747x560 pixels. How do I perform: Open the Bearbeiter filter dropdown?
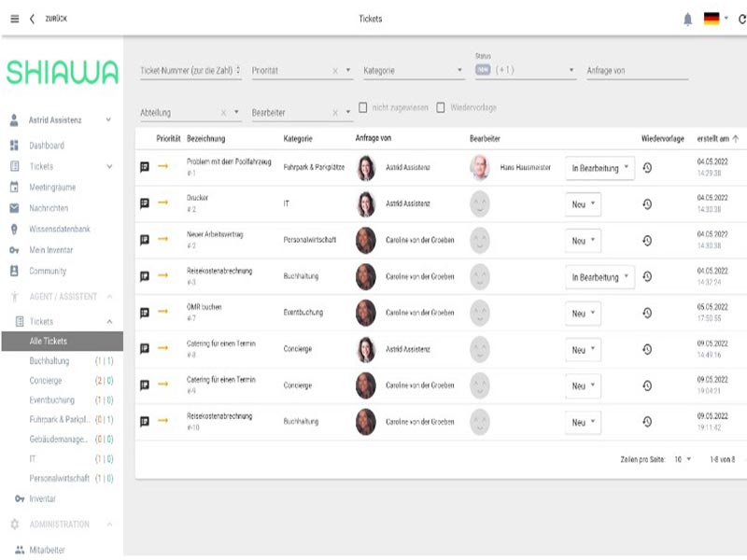coord(348,112)
